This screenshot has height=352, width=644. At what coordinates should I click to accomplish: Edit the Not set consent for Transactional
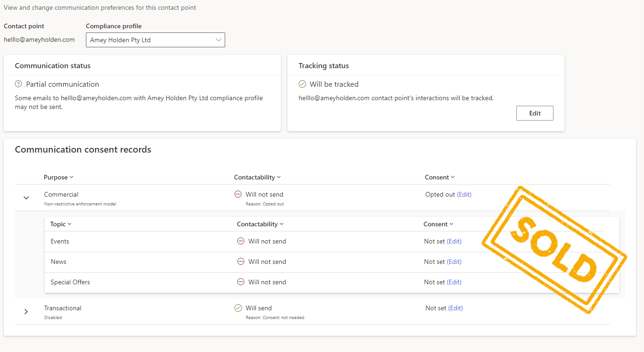point(455,308)
